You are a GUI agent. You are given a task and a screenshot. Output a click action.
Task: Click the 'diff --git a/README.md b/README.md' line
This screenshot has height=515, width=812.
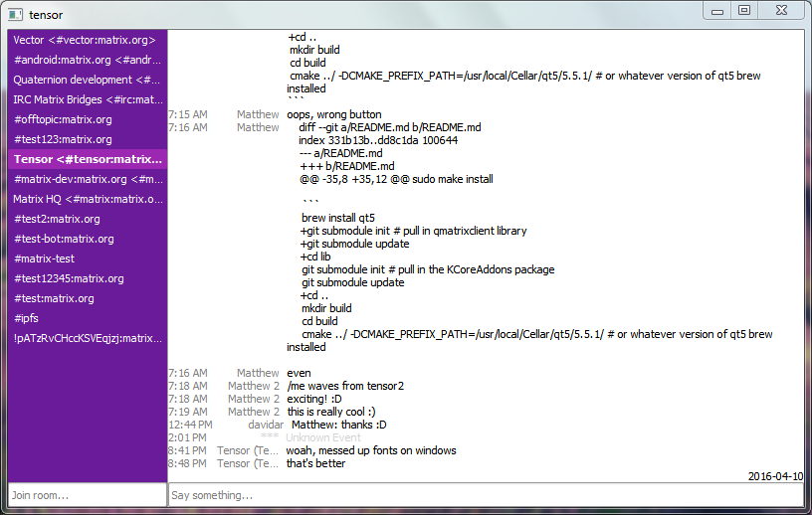(x=390, y=127)
